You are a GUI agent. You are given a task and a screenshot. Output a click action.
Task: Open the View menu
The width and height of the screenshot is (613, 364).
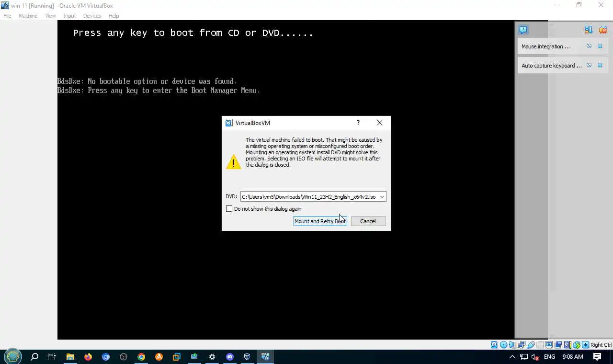(50, 16)
